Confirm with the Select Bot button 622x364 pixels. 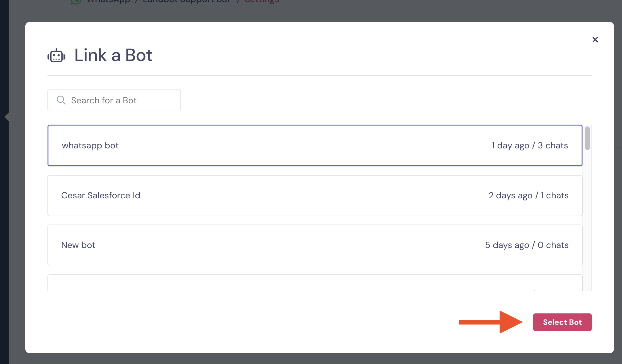click(562, 322)
